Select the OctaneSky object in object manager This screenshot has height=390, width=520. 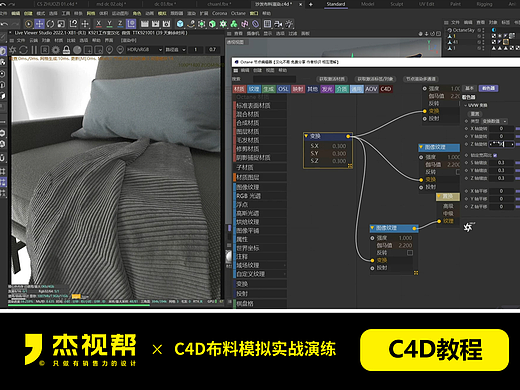[x=464, y=30]
